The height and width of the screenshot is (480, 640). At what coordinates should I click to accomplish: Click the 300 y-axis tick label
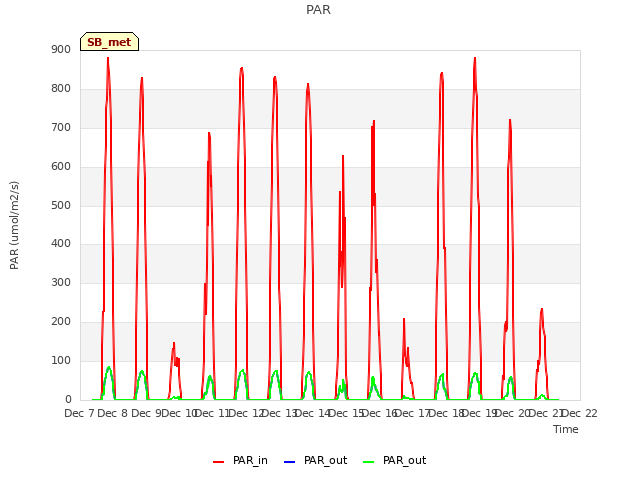coord(61,282)
